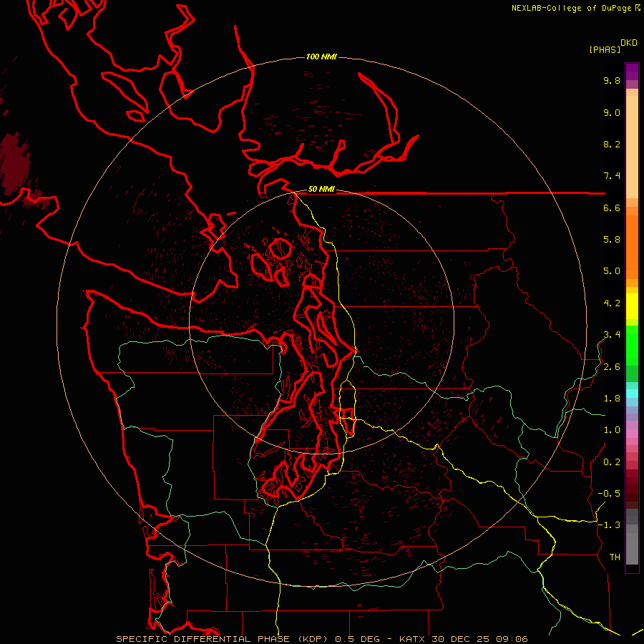
Task: Click the DKD product label
Action: click(x=629, y=42)
